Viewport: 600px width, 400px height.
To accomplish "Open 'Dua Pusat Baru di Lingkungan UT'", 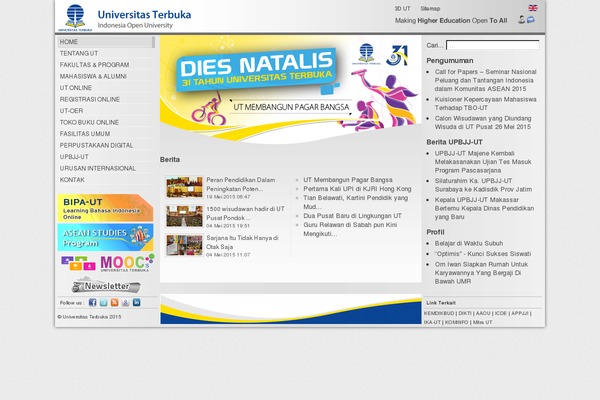I will click(352, 216).
